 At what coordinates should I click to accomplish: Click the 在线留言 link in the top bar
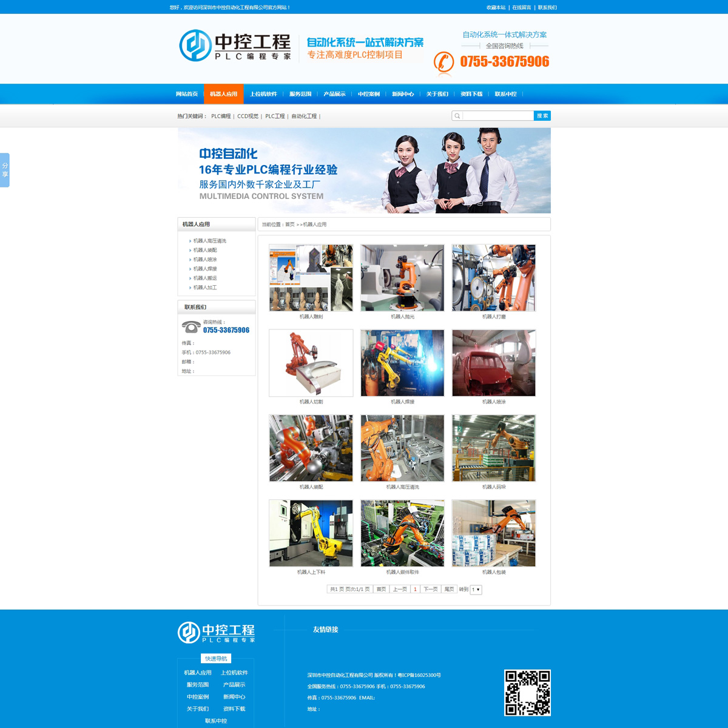tap(521, 7)
